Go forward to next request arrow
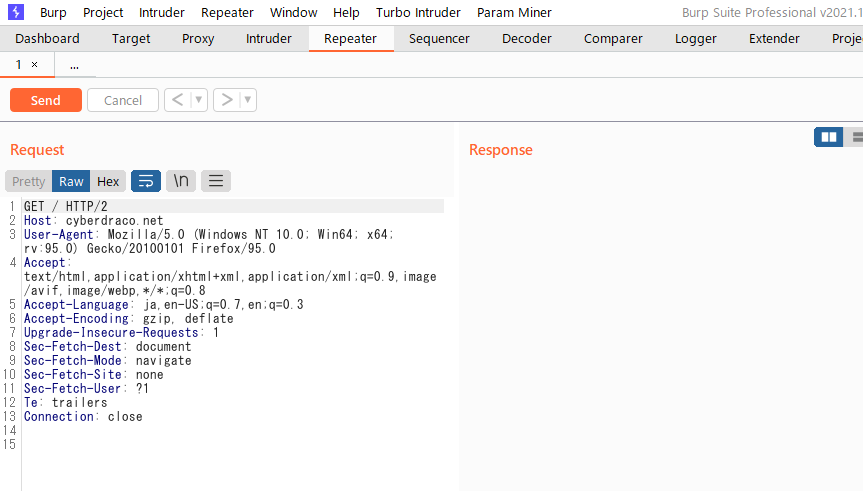Screen dimensions: 863x491 click(x=226, y=100)
